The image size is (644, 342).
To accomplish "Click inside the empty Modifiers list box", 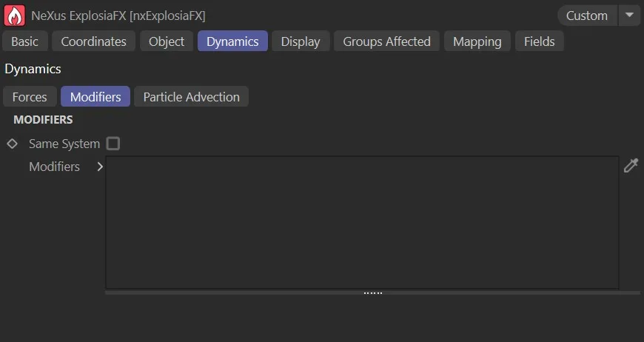I will click(x=362, y=222).
